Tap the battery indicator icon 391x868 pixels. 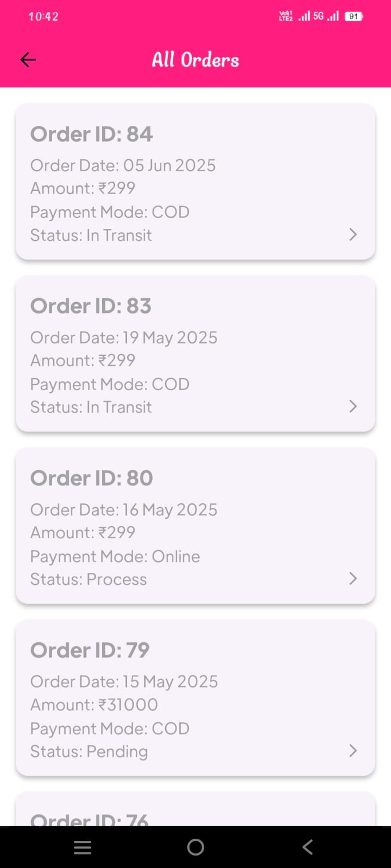click(x=354, y=16)
